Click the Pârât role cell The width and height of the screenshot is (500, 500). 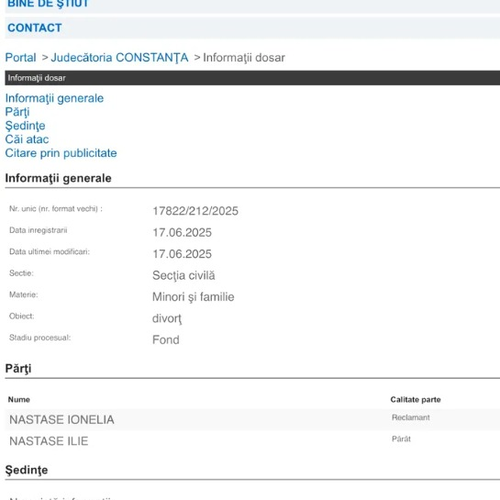tap(401, 439)
